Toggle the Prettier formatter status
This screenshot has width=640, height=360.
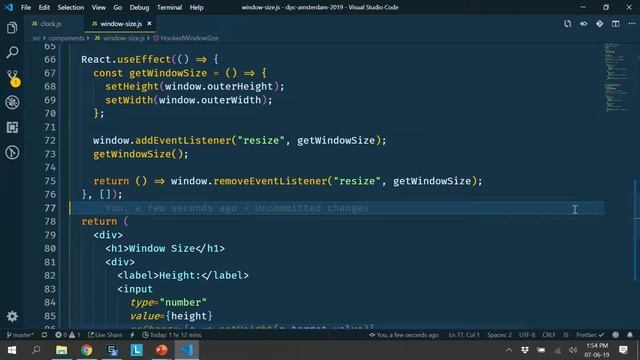click(590, 335)
